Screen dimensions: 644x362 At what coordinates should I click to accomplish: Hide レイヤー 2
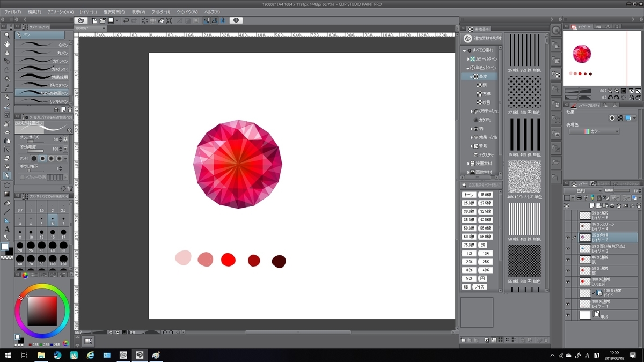point(568,248)
